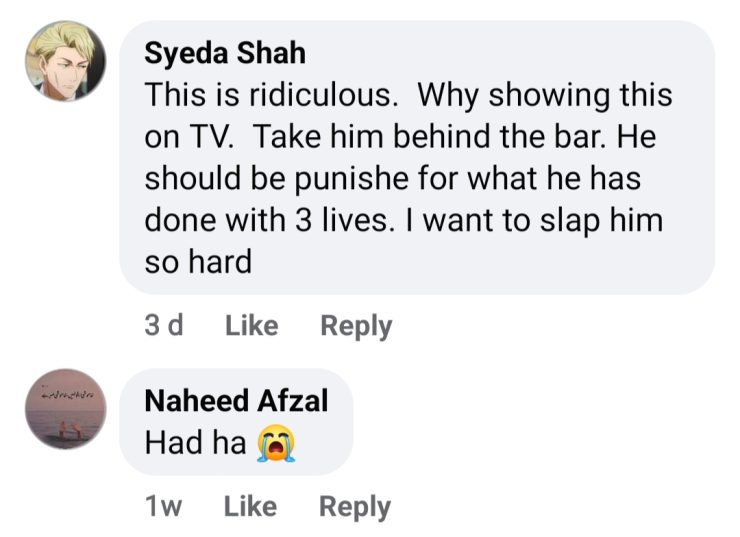740x537 pixels.
Task: Like Naheed Afzal's comment
Action: coord(250,506)
